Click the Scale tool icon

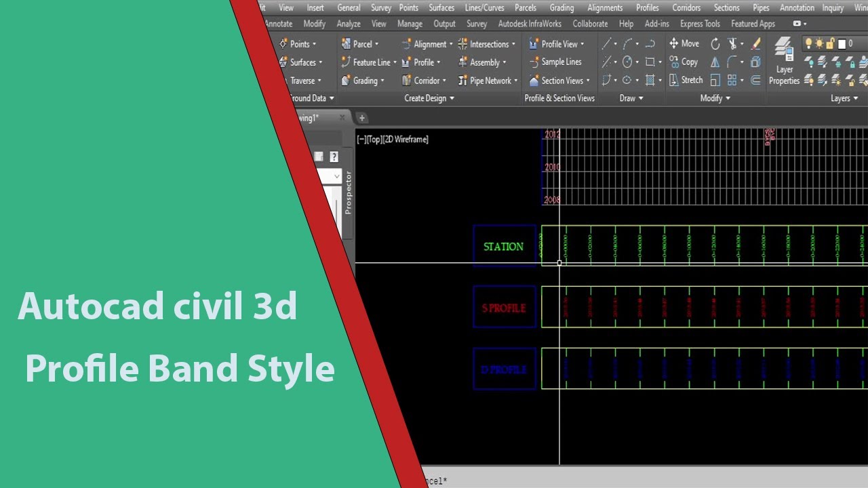[715, 81]
